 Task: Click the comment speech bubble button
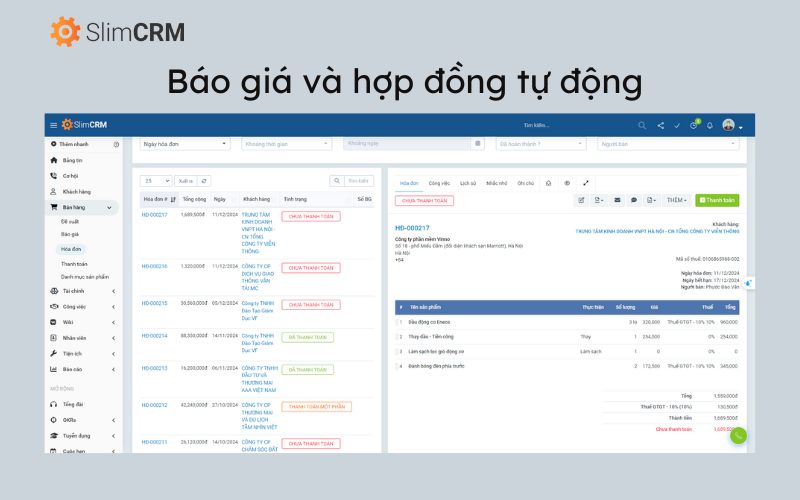634,201
